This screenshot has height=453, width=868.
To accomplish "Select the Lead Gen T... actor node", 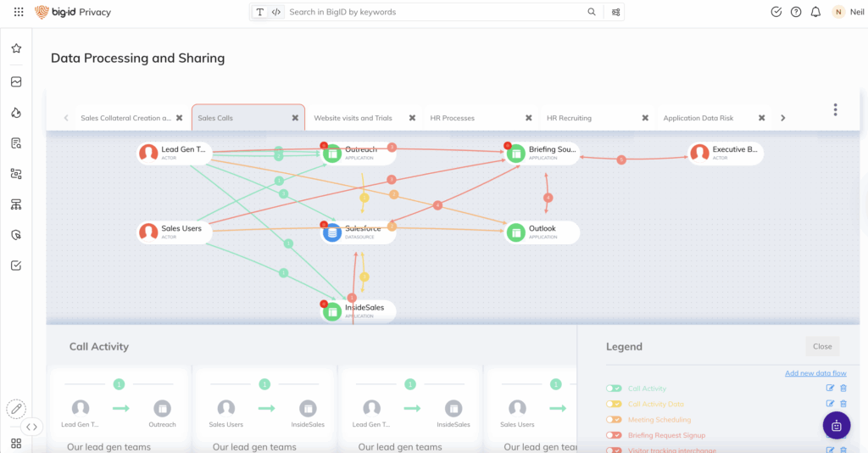I will click(x=175, y=153).
